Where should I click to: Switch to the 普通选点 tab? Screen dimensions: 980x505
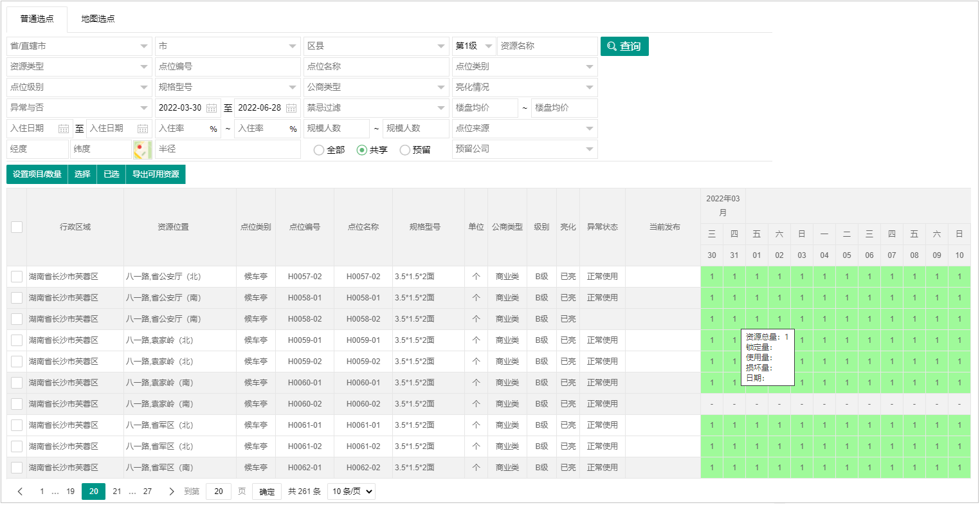[37, 19]
